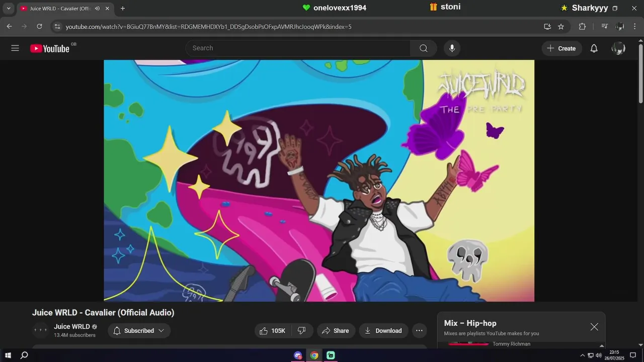This screenshot has width=644, height=362.
Task: Focus the YouTube search field
Action: 298,48
